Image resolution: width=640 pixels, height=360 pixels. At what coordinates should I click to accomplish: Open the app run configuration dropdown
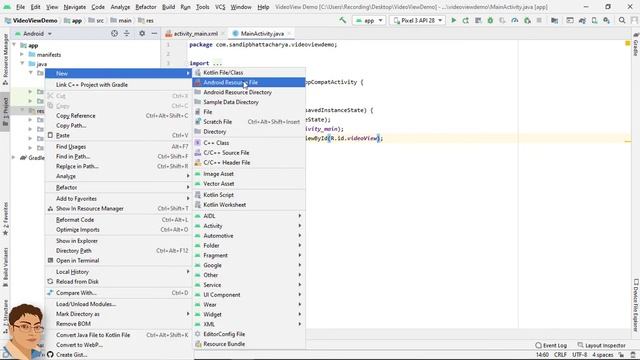point(369,20)
